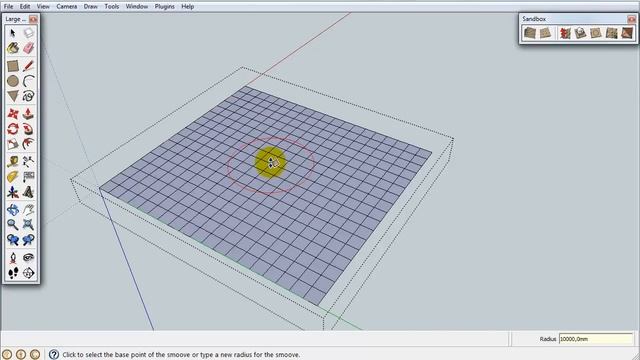Go to Next camera view
640x360 pixels.
coord(28,240)
